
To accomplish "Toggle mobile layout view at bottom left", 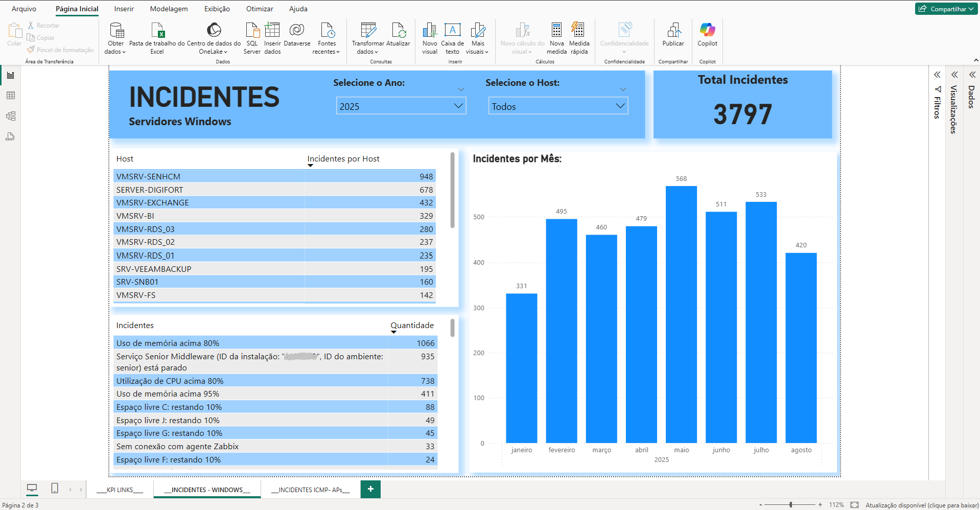I will point(54,489).
